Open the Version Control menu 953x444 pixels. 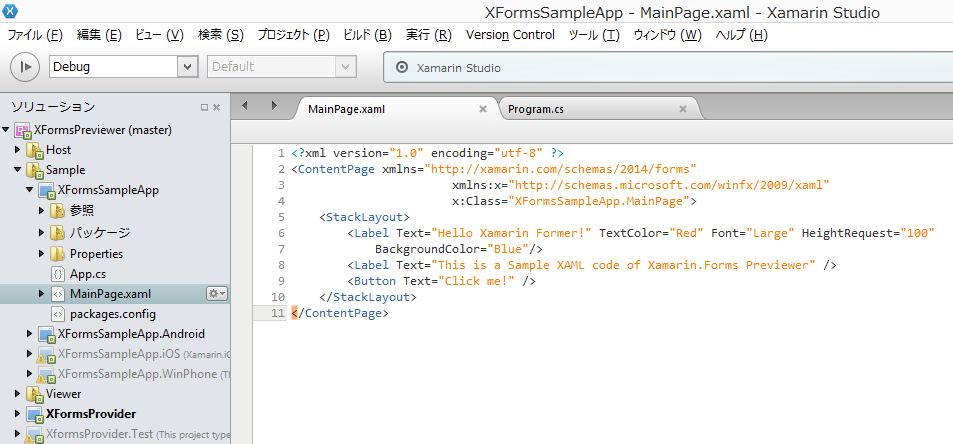click(x=510, y=35)
